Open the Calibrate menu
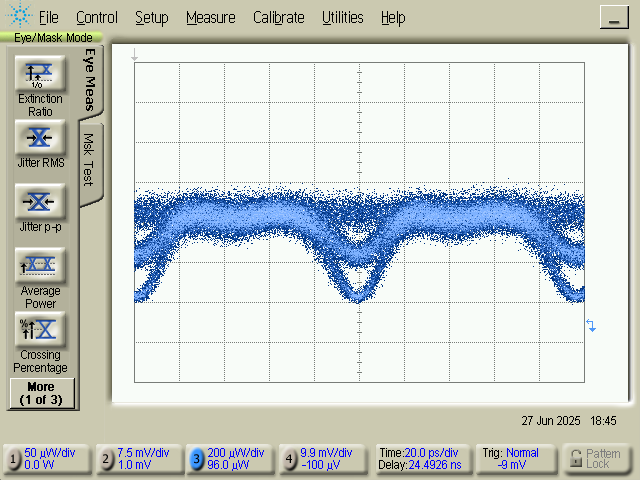Viewport: 640px width, 480px height. point(279,17)
